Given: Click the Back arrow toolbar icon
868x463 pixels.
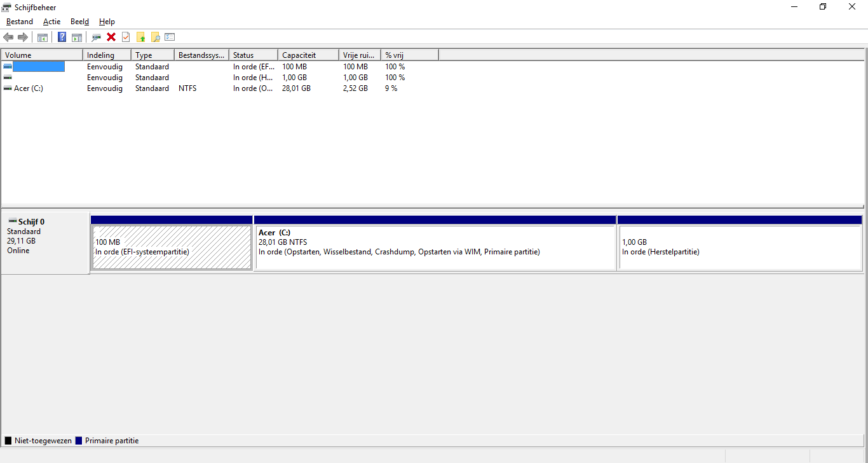Looking at the screenshot, I should 8,37.
